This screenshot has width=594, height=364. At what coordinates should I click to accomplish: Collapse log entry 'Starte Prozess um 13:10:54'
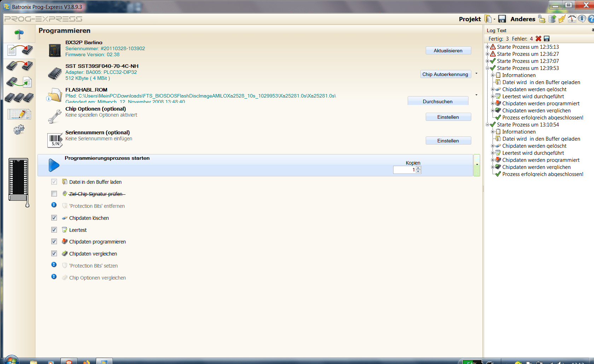[x=487, y=125]
